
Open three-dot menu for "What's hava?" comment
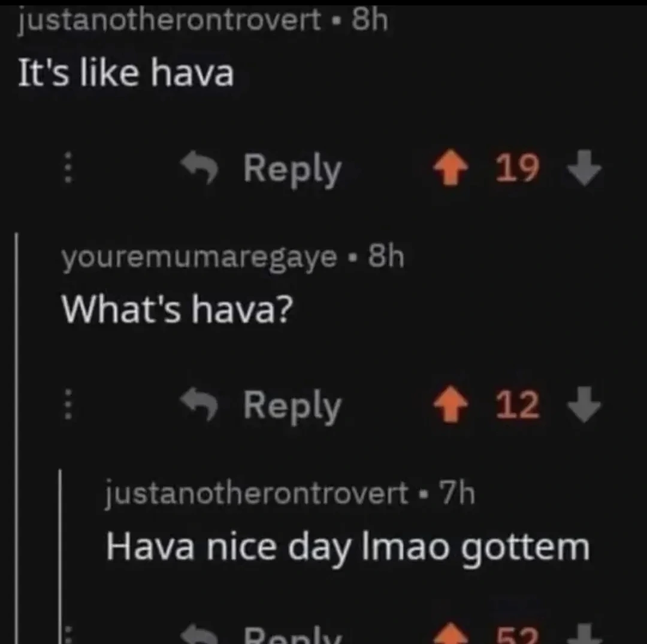tap(68, 404)
